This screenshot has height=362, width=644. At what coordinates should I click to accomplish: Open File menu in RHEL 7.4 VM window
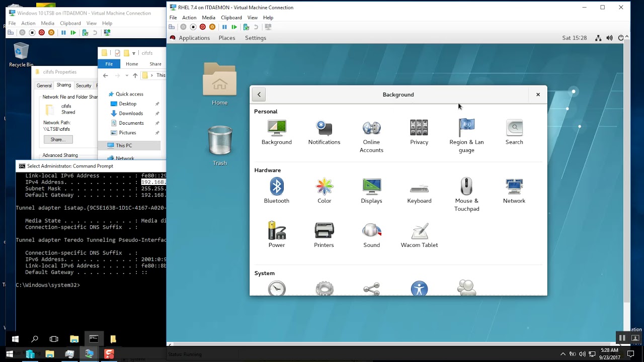[173, 18]
